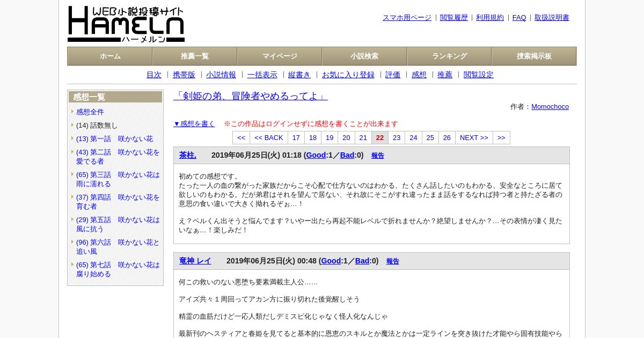Select the 一括表示 link
Viewport: 644px width, 338px height.
tap(262, 75)
